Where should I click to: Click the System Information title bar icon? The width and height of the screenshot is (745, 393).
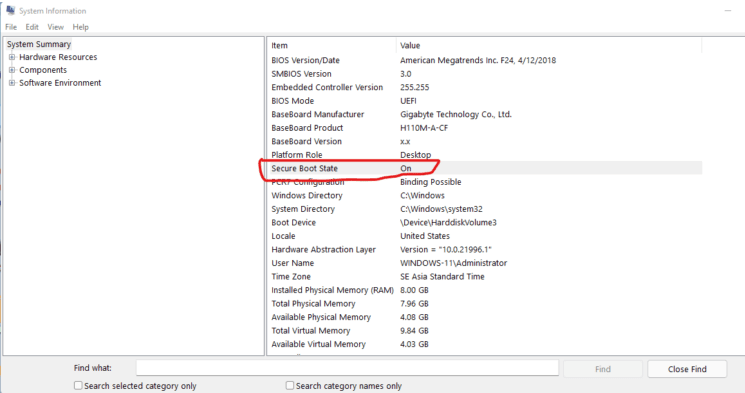tap(10, 10)
